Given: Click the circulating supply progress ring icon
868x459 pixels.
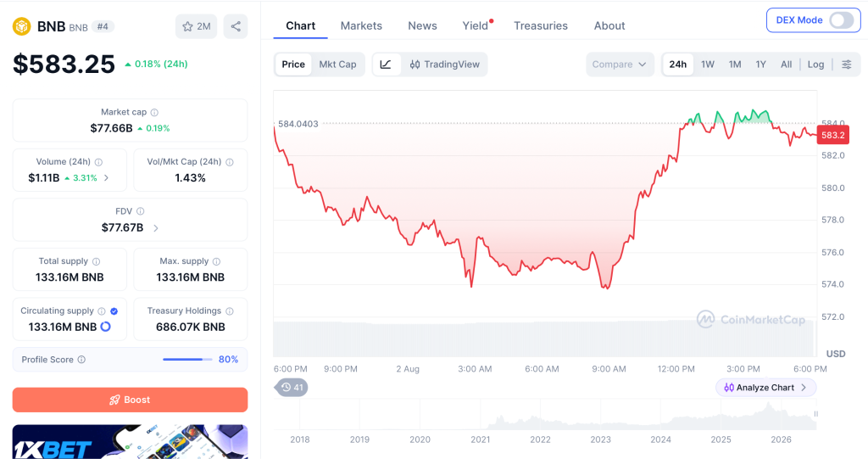Looking at the screenshot, I should (x=105, y=327).
